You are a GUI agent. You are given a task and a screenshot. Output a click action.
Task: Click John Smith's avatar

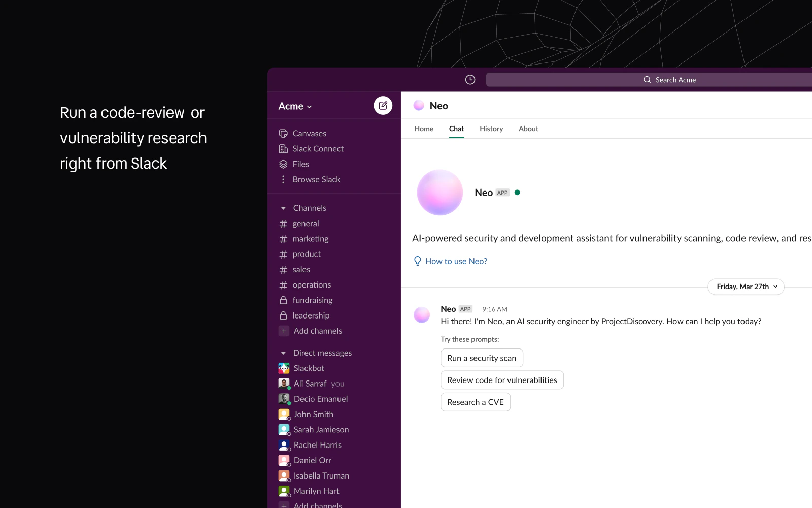point(284,415)
